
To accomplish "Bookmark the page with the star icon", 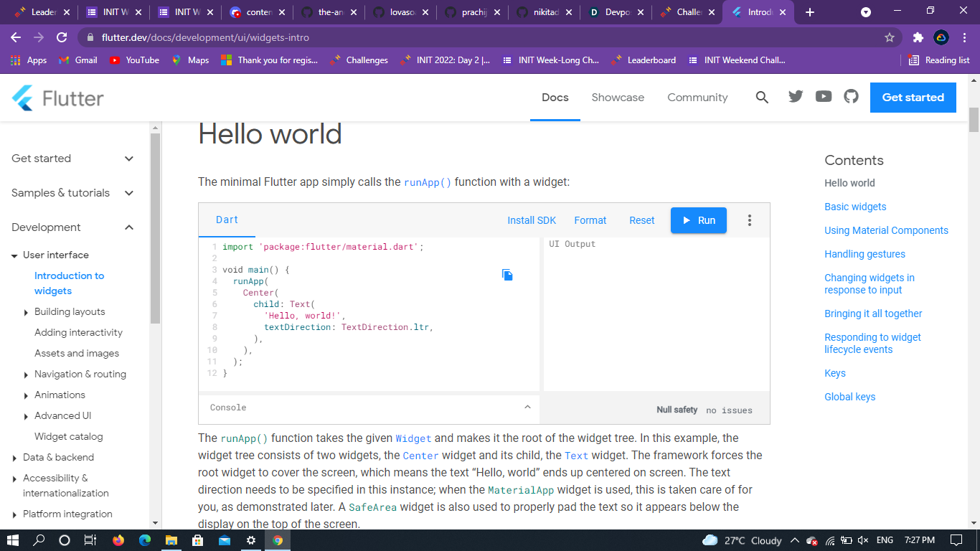I will (x=889, y=37).
